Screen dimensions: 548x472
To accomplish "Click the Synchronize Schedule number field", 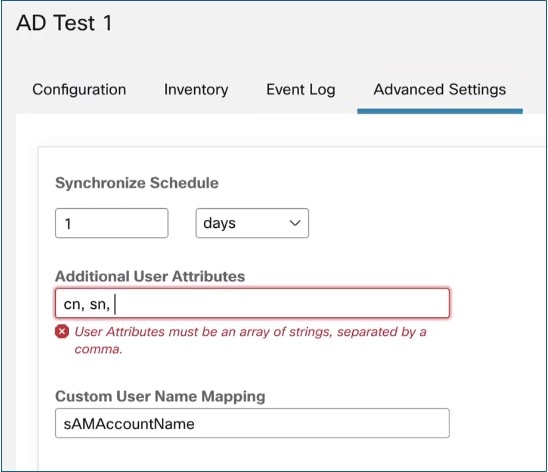I will tap(111, 223).
